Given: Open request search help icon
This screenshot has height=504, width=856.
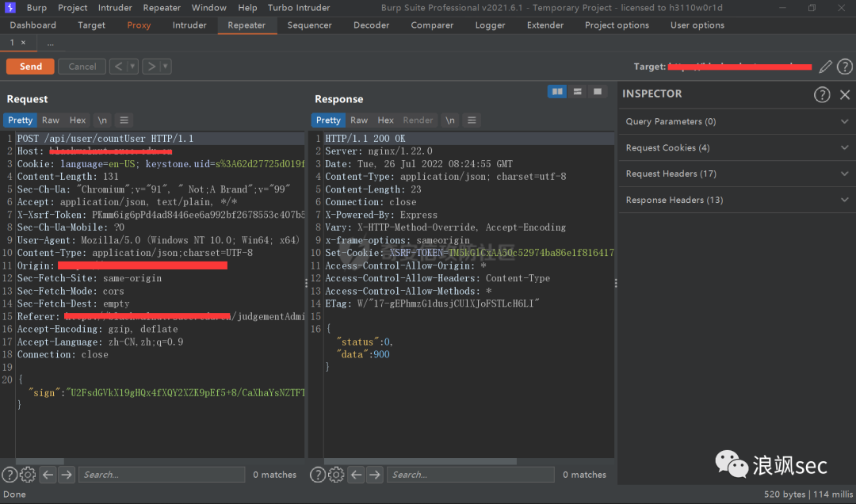Looking at the screenshot, I should [x=10, y=475].
